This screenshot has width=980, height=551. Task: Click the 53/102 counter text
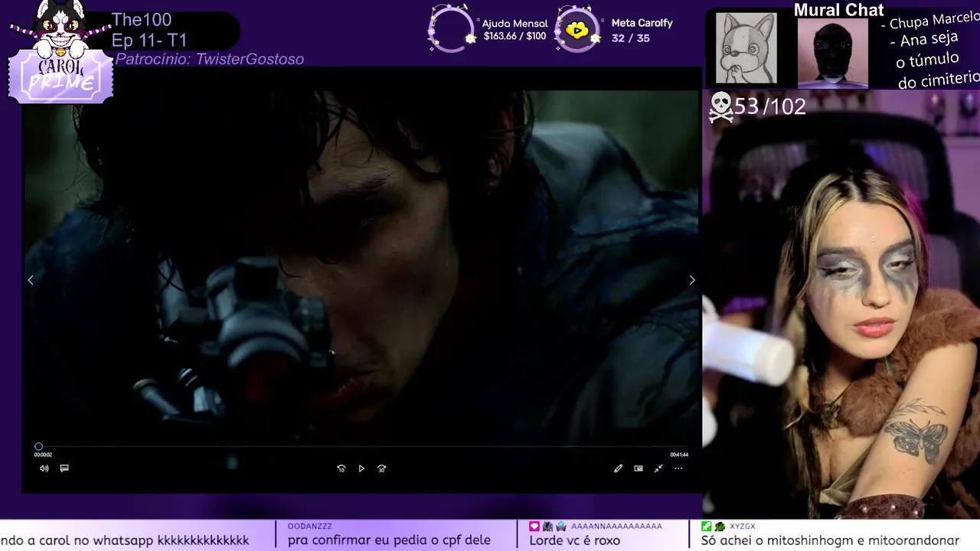point(770,107)
